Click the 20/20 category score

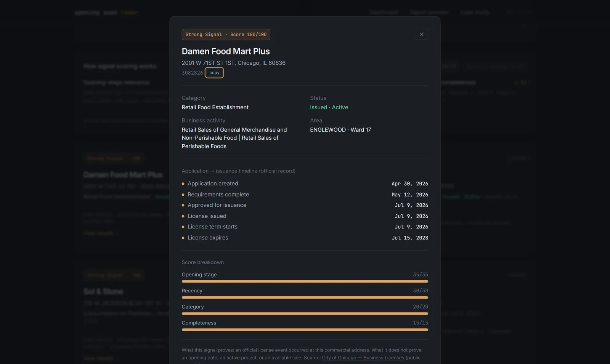click(421, 307)
